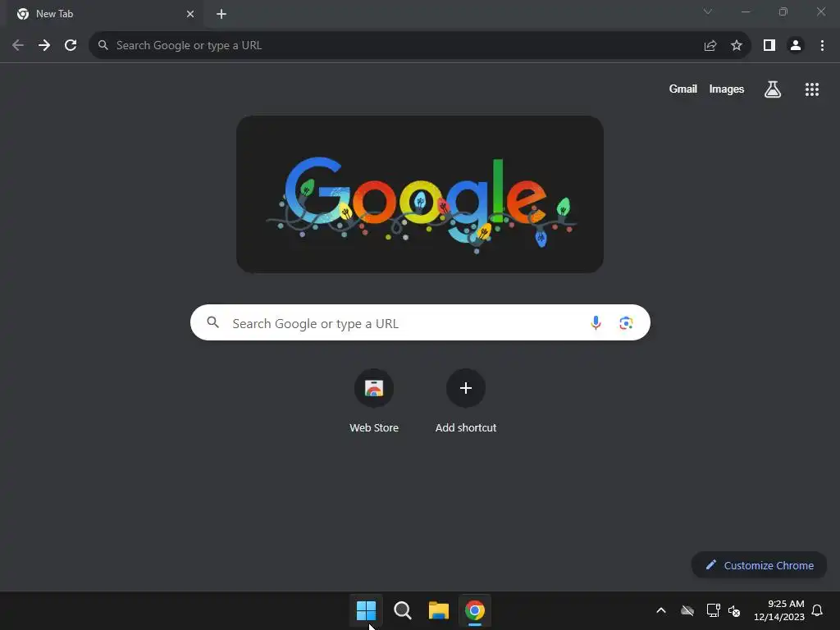Image resolution: width=840 pixels, height=630 pixels.
Task: Expand the tab search chevron
Action: click(x=708, y=11)
